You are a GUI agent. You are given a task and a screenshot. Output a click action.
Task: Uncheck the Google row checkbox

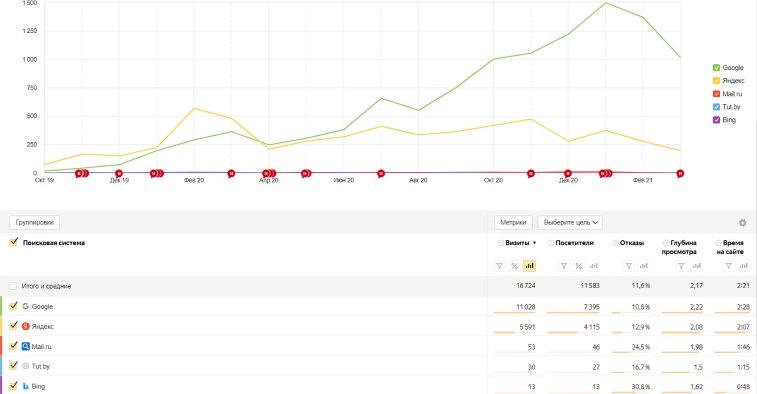[14, 306]
